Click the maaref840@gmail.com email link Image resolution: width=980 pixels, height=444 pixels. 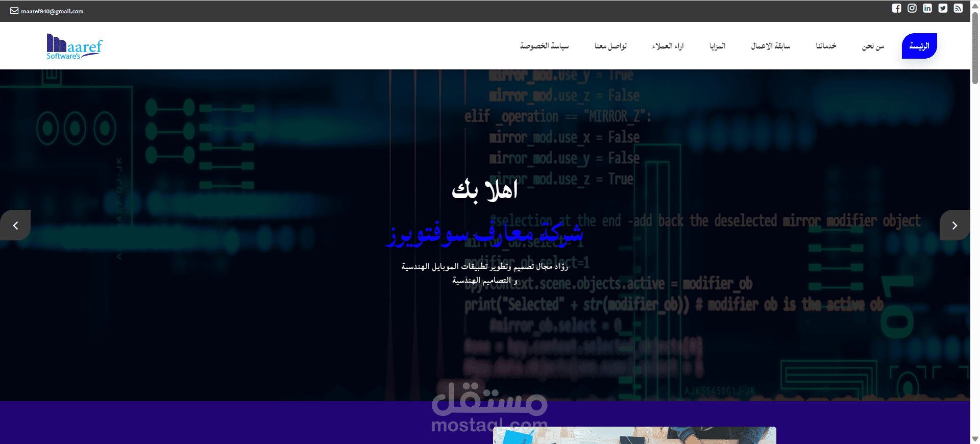(x=52, y=11)
